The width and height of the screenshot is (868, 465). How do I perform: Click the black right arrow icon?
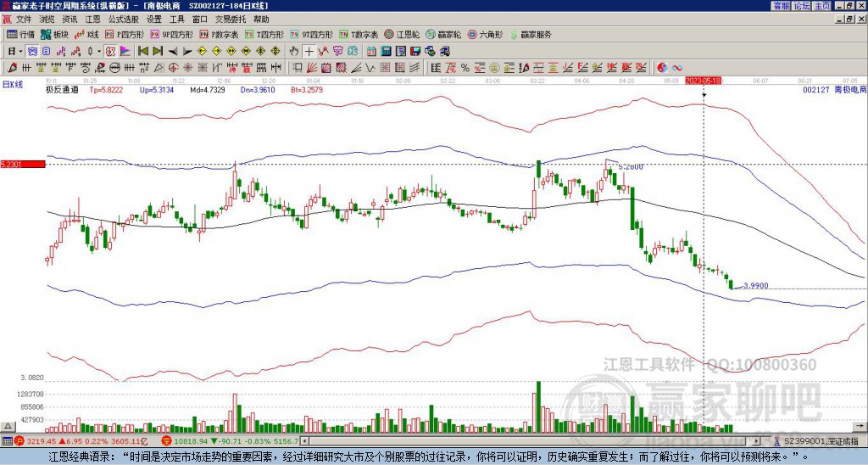(x=187, y=52)
